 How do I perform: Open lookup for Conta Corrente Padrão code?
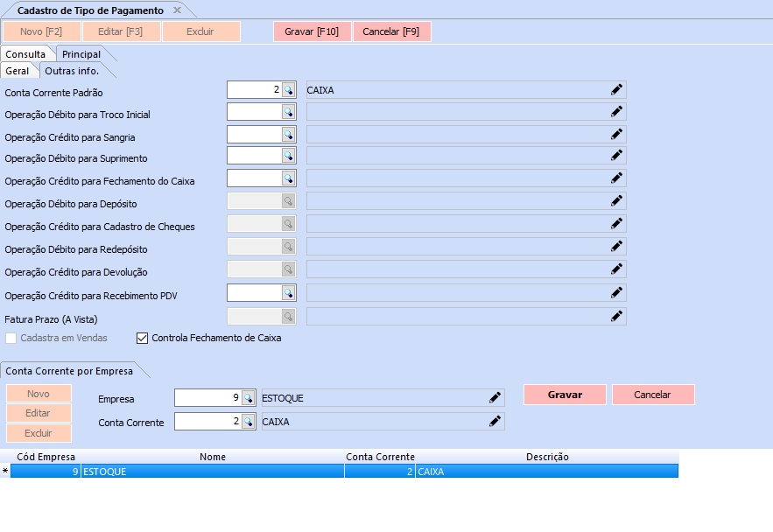[288, 90]
